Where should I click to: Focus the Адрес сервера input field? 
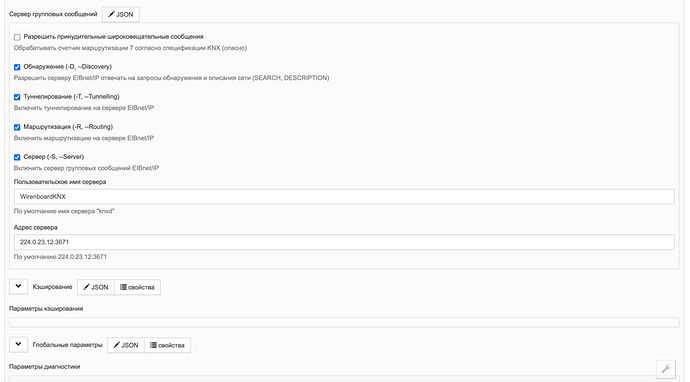[x=344, y=242]
